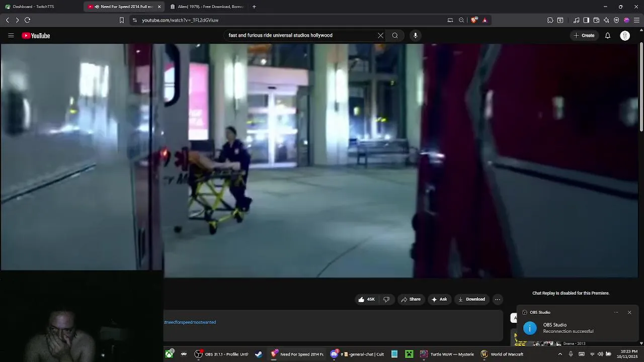Open a new browser tab

coord(254,7)
